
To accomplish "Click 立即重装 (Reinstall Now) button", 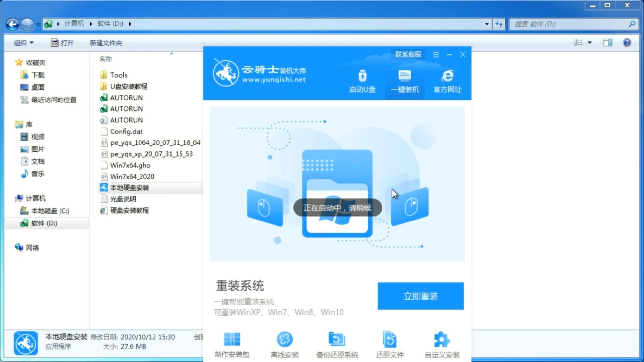I will point(421,296).
